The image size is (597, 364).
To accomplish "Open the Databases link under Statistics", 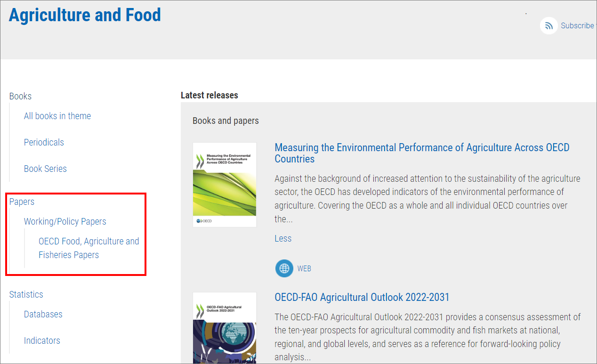I will point(43,314).
